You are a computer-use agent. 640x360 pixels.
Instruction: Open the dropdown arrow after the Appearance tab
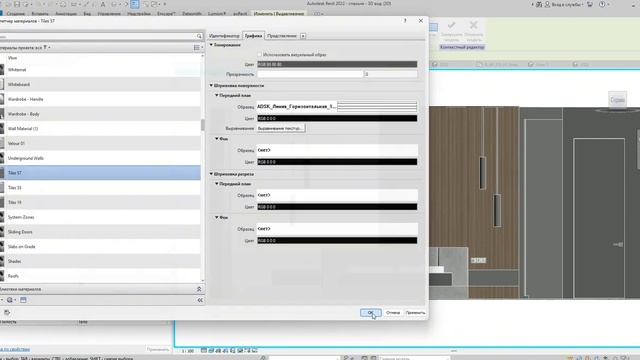(303, 36)
